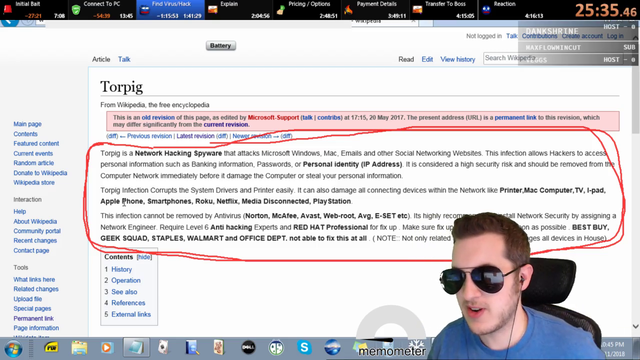The height and width of the screenshot is (360, 640).
Task: Jump to External links section
Action: click(x=131, y=314)
